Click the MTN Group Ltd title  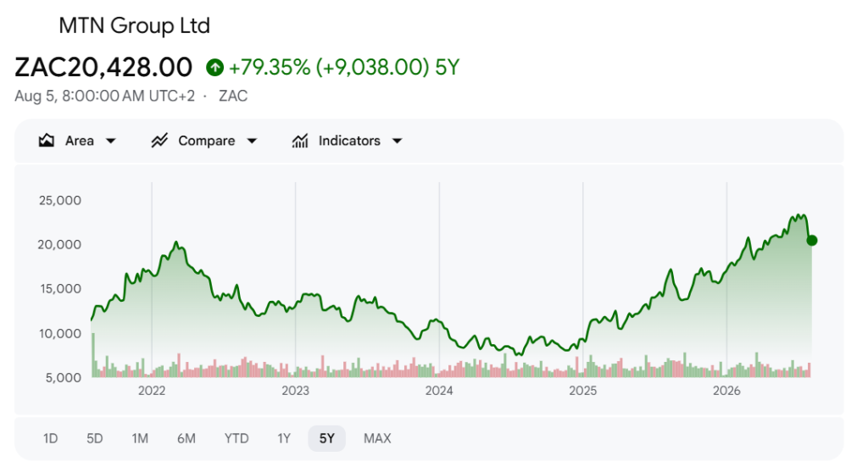tap(135, 26)
